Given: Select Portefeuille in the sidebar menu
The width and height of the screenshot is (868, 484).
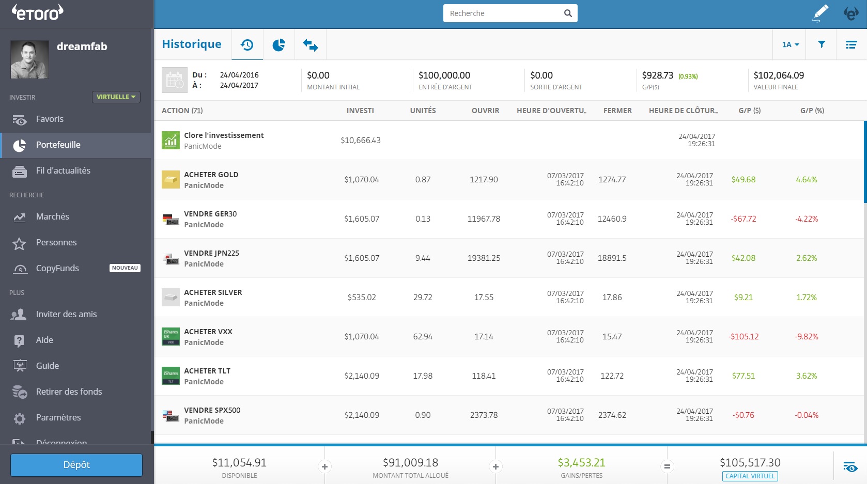Looking at the screenshot, I should [x=58, y=145].
